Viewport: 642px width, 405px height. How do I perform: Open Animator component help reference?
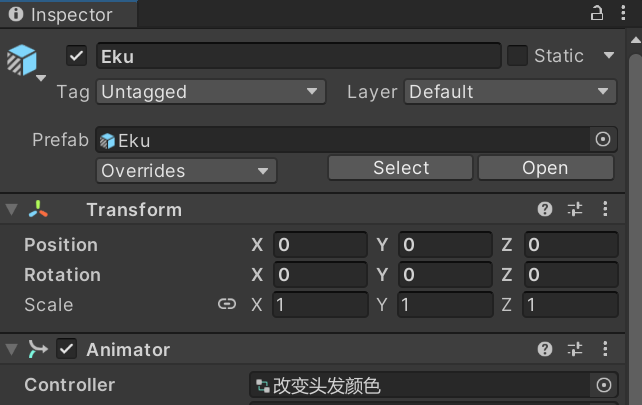[545, 349]
